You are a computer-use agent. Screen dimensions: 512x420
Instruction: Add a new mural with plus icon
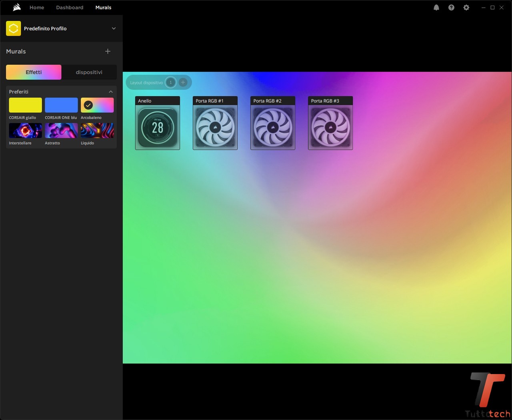(x=108, y=51)
